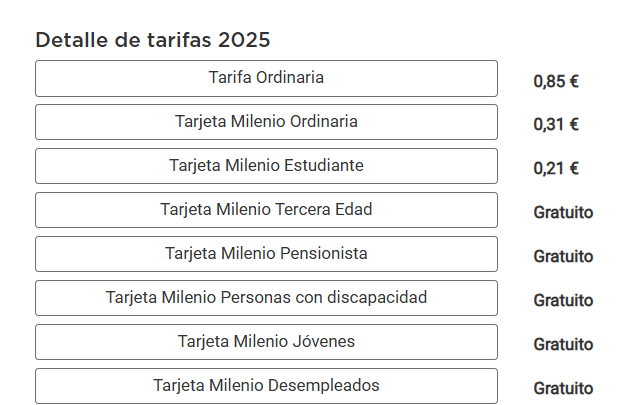This screenshot has height=405, width=638.
Task: Click Gratuito beside Personas con discapacidad
Action: pos(563,300)
